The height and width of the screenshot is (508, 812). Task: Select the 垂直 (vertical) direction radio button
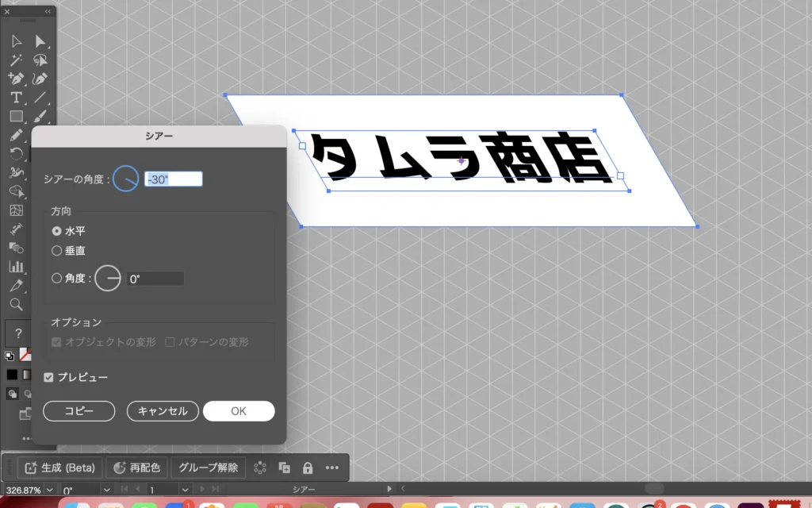click(x=56, y=251)
